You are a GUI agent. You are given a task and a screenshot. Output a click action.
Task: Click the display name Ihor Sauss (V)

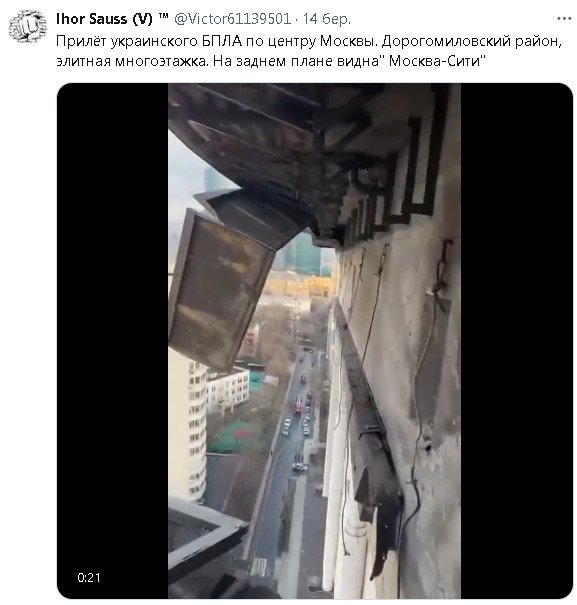(104, 19)
